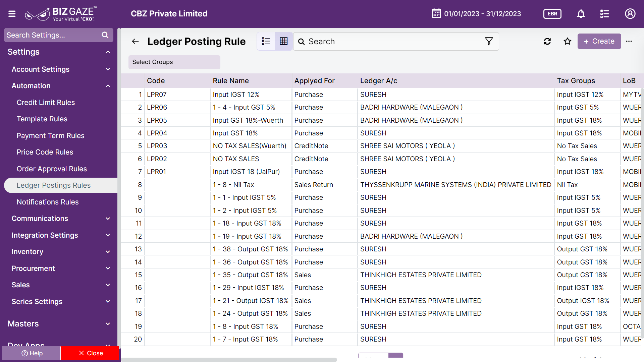Screen dimensions: 644x362
Task: Mark page as favorite with star
Action: point(568,41)
